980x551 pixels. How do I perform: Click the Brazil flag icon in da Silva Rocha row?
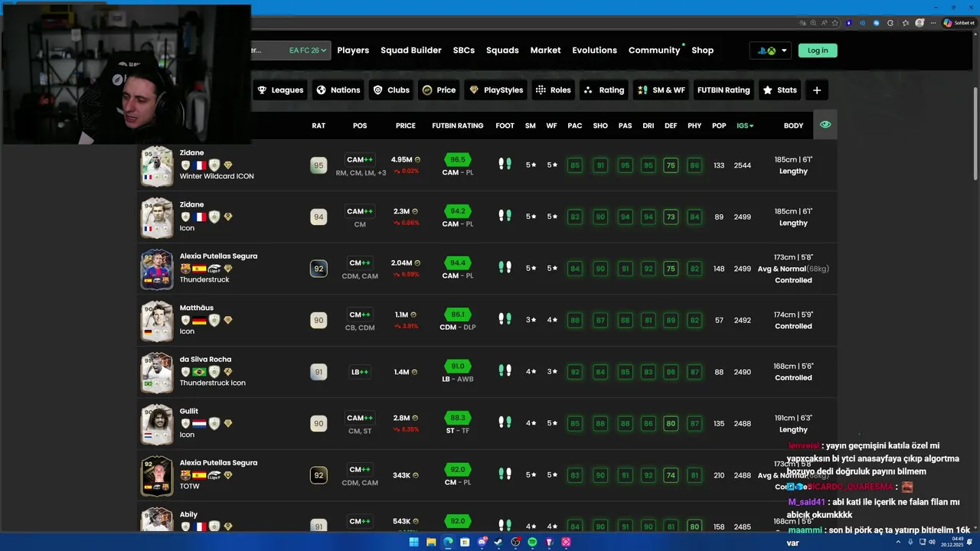(200, 372)
